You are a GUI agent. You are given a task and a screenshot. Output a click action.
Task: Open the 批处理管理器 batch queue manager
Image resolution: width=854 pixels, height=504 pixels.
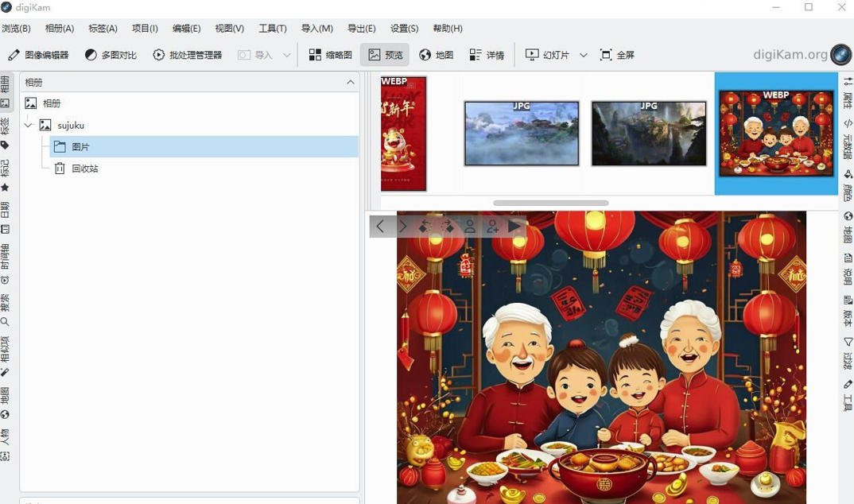click(x=187, y=55)
